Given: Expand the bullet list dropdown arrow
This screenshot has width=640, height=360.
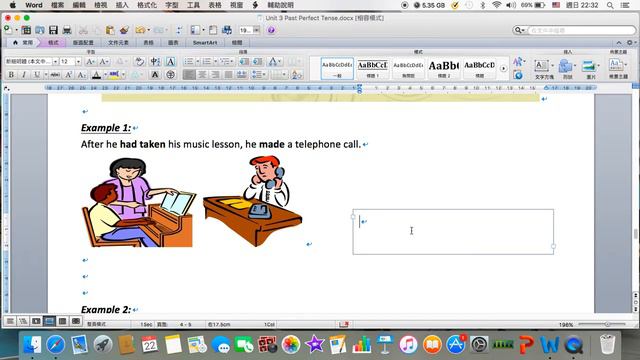Looking at the screenshot, I should pyautogui.click(x=198, y=62).
